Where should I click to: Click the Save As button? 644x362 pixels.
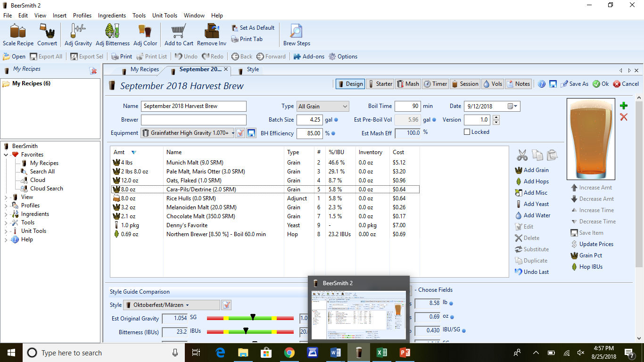coord(574,84)
